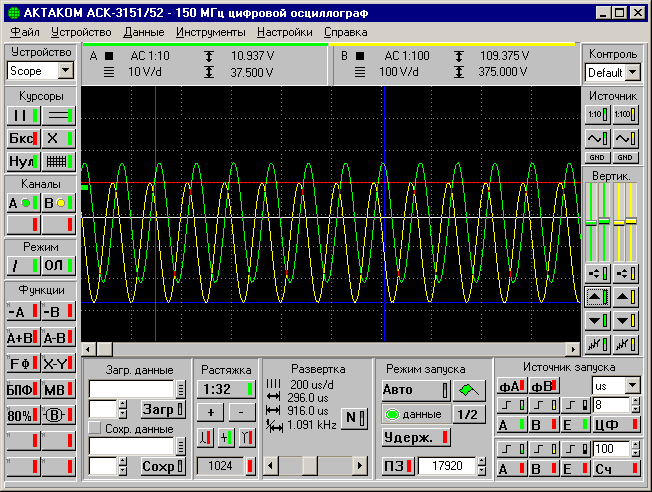652x492 pixels.
Task: Toggle line drawing mode button
Action: (x=24, y=265)
